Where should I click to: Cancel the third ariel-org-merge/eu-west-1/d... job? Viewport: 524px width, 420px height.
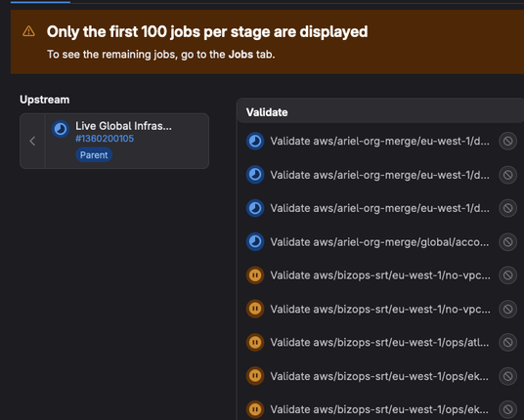[508, 208]
